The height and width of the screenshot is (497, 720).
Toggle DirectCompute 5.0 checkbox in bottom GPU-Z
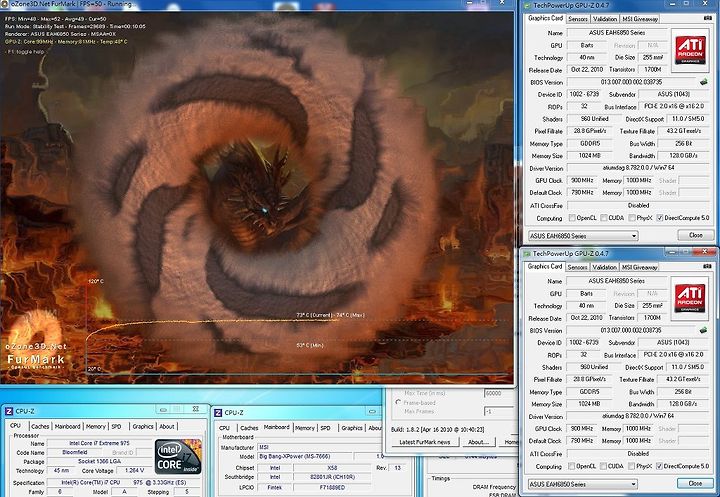click(659, 466)
